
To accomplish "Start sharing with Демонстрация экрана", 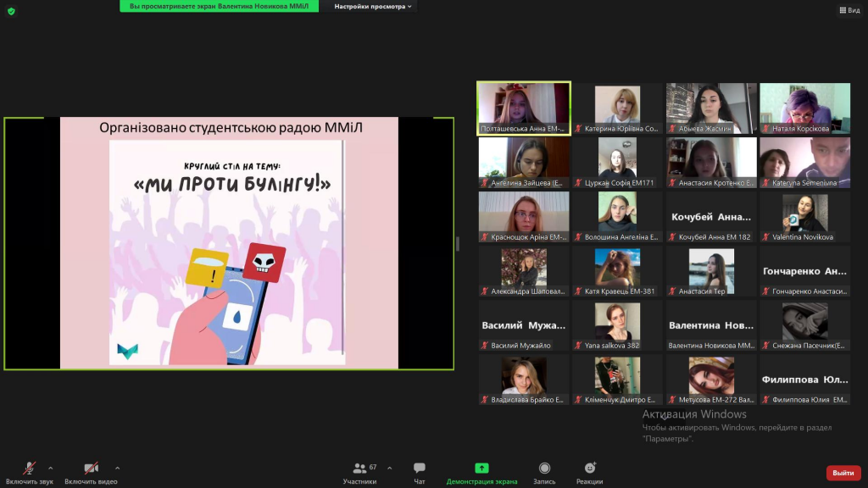I will click(x=481, y=473).
